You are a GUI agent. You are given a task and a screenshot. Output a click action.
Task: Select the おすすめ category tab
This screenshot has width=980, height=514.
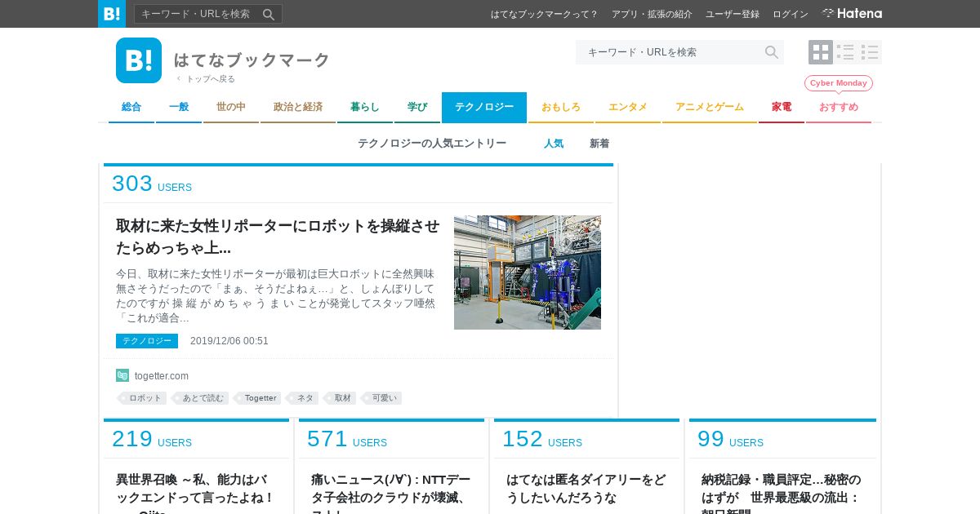[x=839, y=107]
